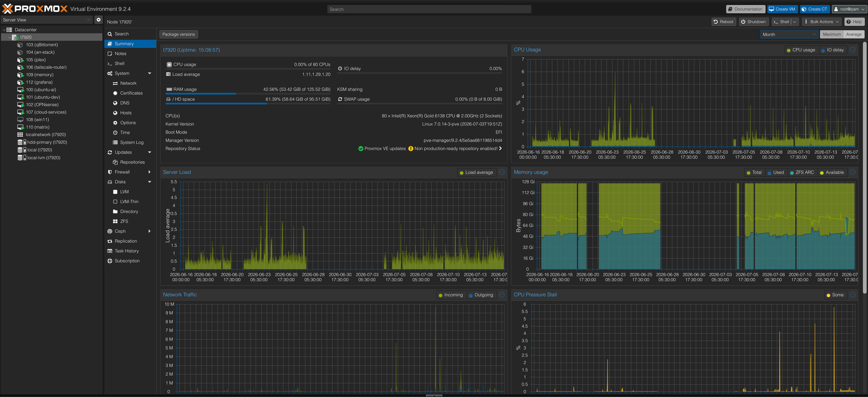Open the Help button
This screenshot has height=397, width=868.
(854, 22)
